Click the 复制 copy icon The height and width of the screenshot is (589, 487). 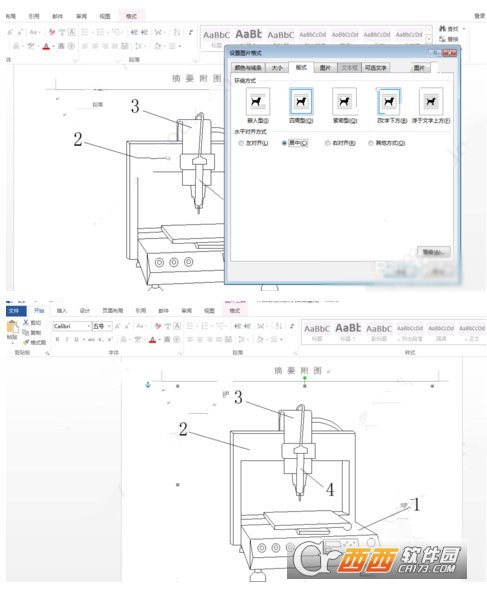[x=26, y=332]
